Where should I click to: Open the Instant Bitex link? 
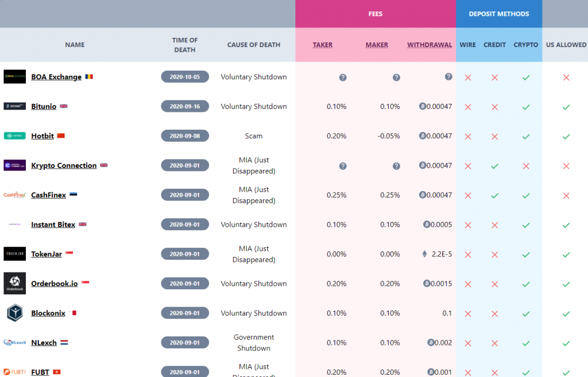point(53,224)
